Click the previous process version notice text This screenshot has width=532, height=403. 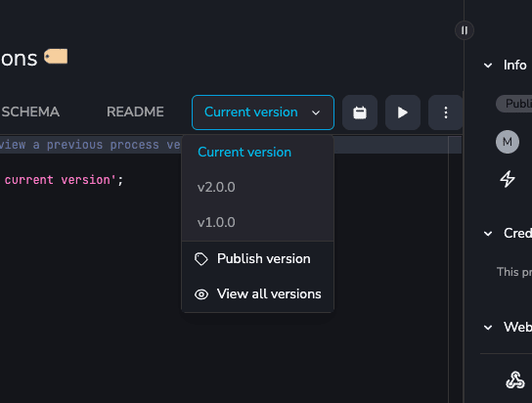(90, 145)
